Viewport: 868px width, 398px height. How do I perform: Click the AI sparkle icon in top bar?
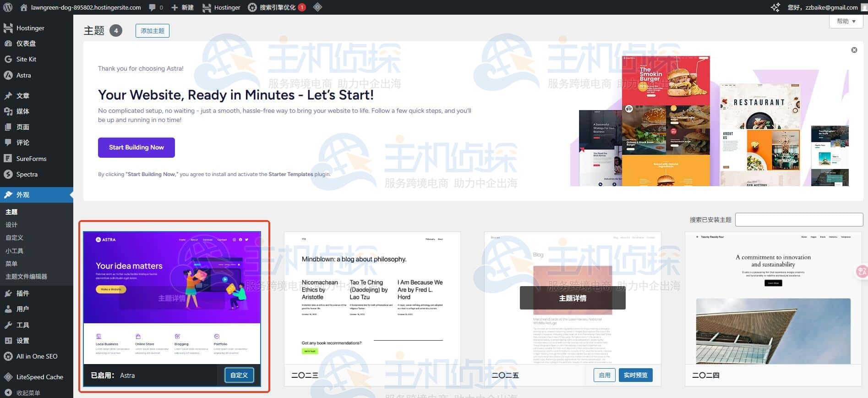[x=775, y=7]
